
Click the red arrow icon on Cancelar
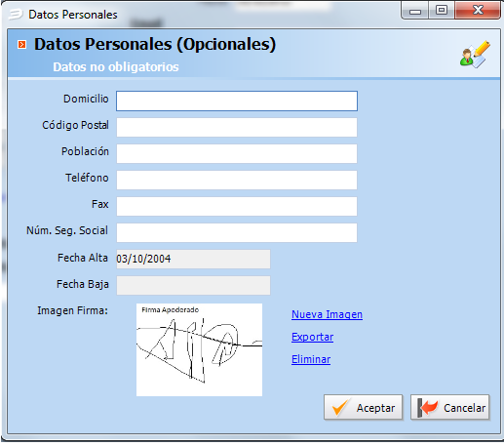427,407
